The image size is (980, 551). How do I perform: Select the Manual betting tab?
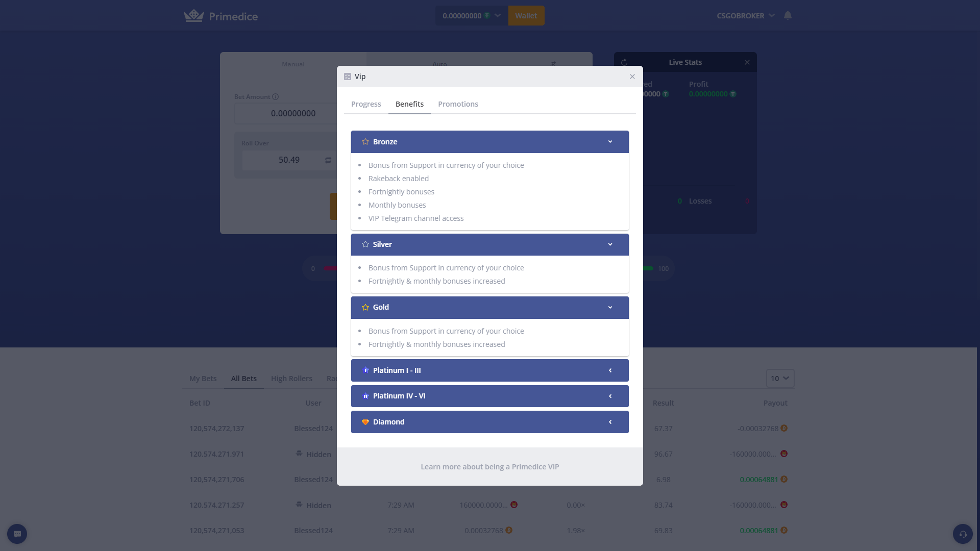click(x=293, y=64)
